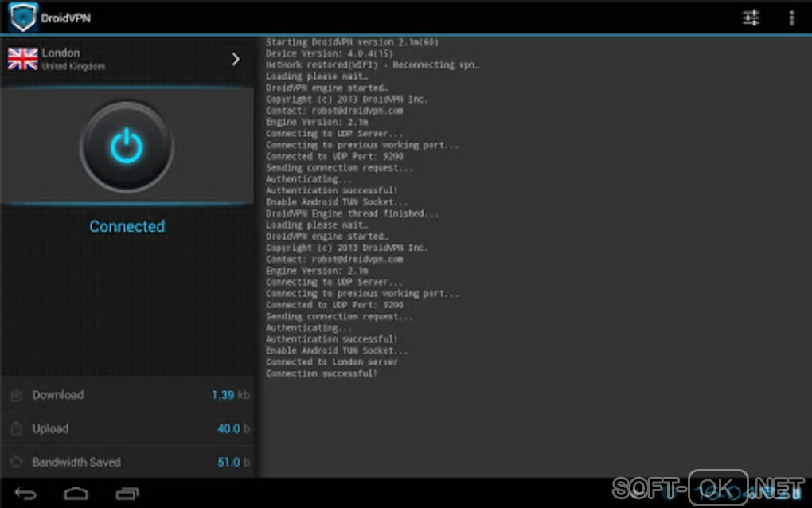812x508 pixels.
Task: Click log line 'DroidVPN Engine thread finished...'
Action: click(x=352, y=213)
